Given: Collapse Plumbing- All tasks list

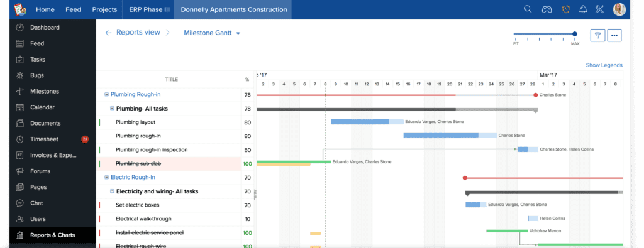Looking at the screenshot, I should click(x=112, y=109).
